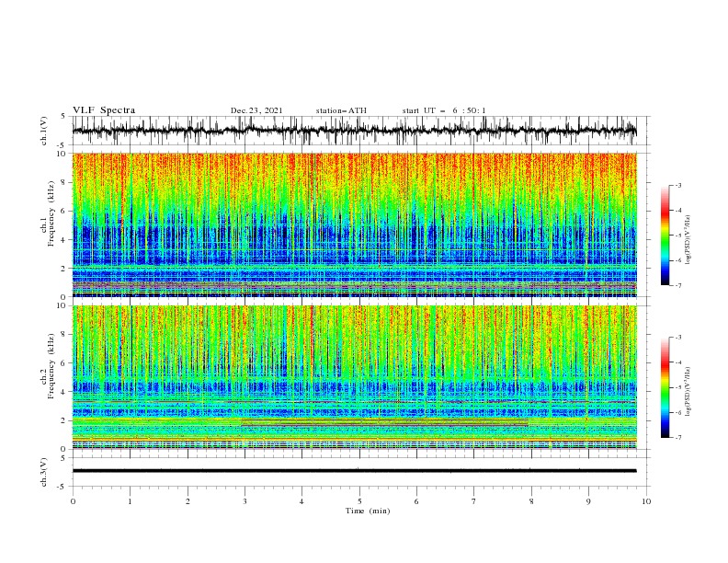Click the "station=ATH" label
Viewport: 728px width, 563px height.
coord(341,110)
